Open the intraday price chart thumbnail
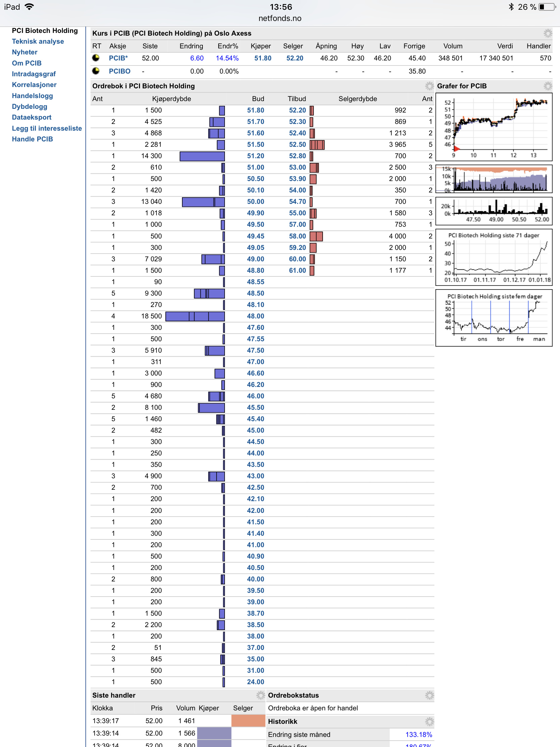 point(494,127)
